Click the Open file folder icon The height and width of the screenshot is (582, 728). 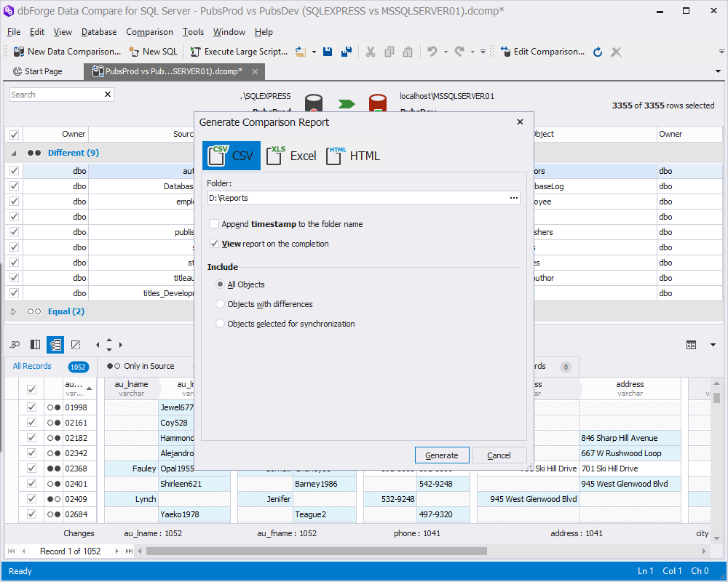301,52
